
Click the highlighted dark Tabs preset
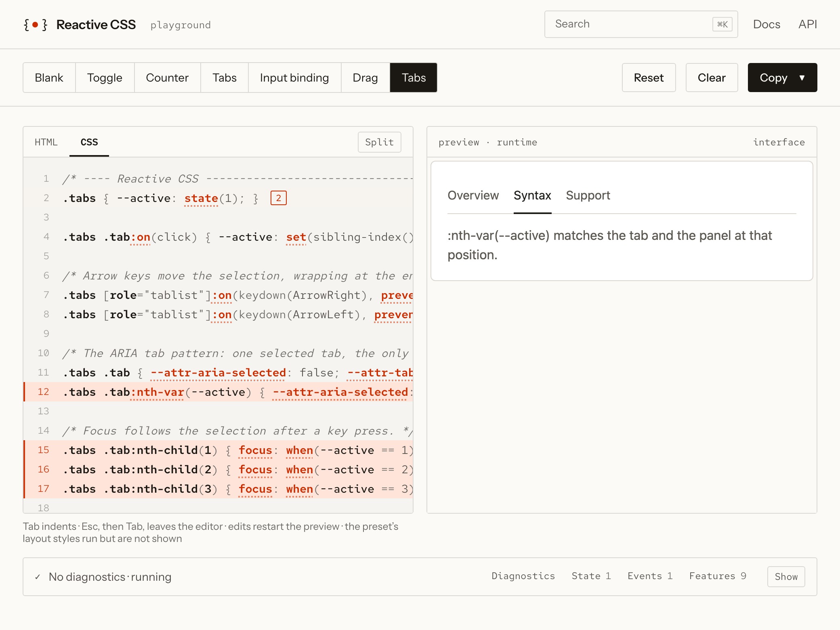[x=414, y=78]
